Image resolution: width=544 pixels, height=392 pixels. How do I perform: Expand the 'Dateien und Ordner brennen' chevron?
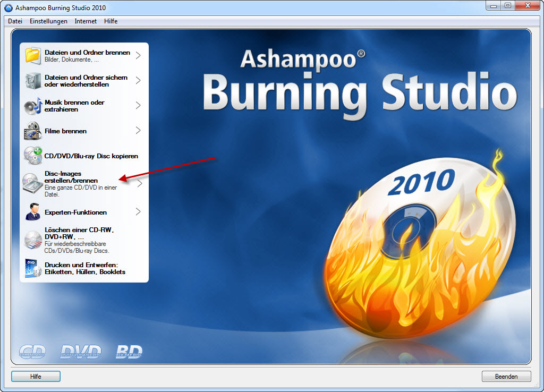(138, 55)
